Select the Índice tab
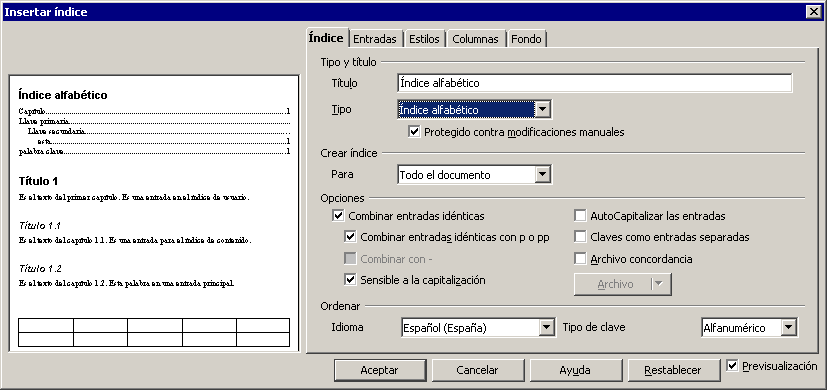The image size is (827, 390). point(326,38)
